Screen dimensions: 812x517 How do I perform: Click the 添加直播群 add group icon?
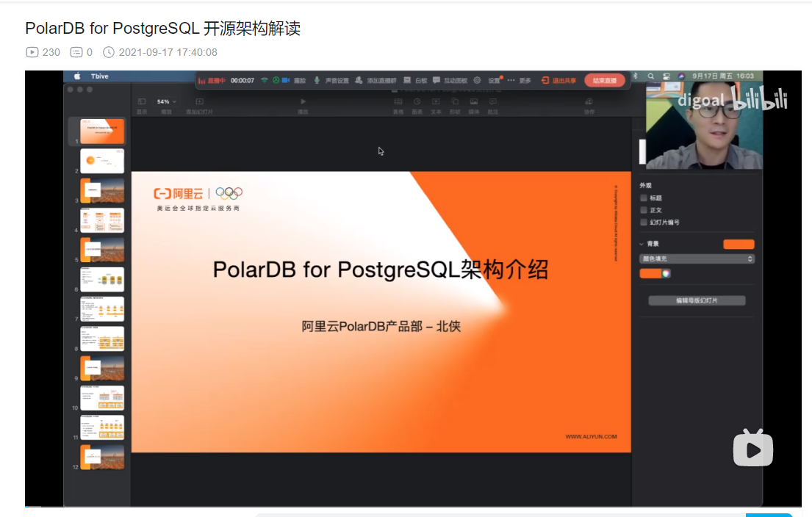[x=359, y=80]
